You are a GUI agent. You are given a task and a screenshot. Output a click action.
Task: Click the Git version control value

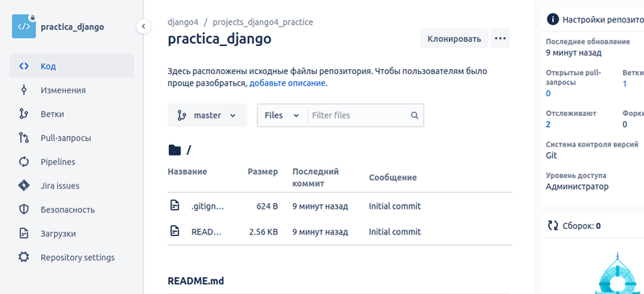[551, 155]
